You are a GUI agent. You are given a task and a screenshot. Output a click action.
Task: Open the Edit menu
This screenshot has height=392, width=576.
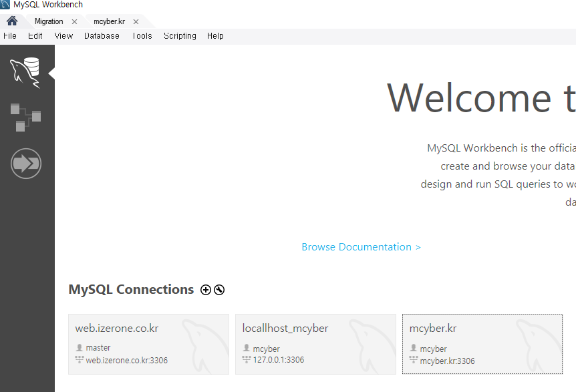pos(35,35)
